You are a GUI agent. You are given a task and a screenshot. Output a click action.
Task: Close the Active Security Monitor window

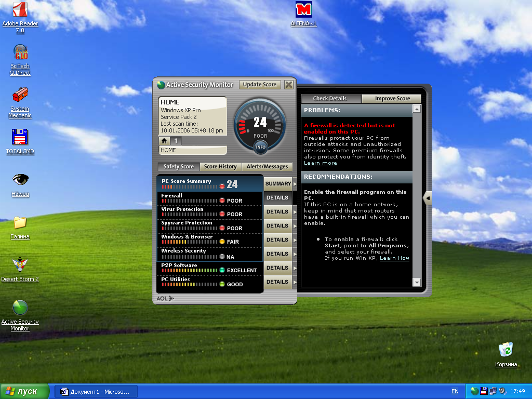pos(289,85)
